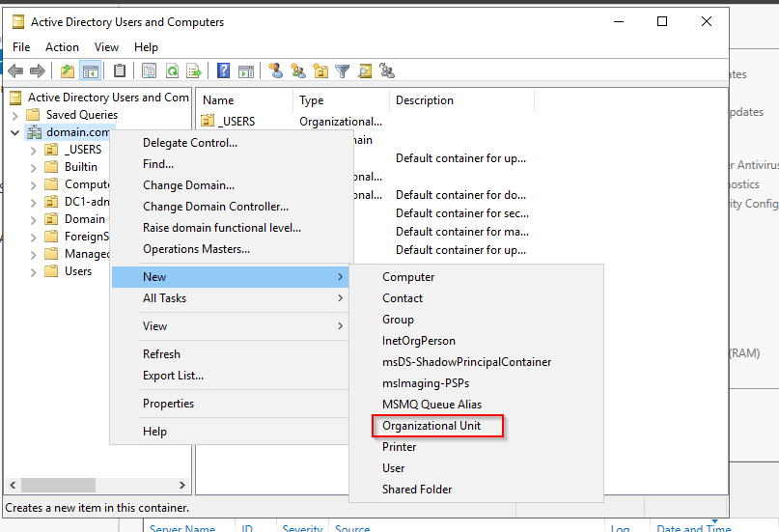Open the View submenu in context menu
Image resolution: width=779 pixels, height=532 pixels.
pyautogui.click(x=231, y=325)
